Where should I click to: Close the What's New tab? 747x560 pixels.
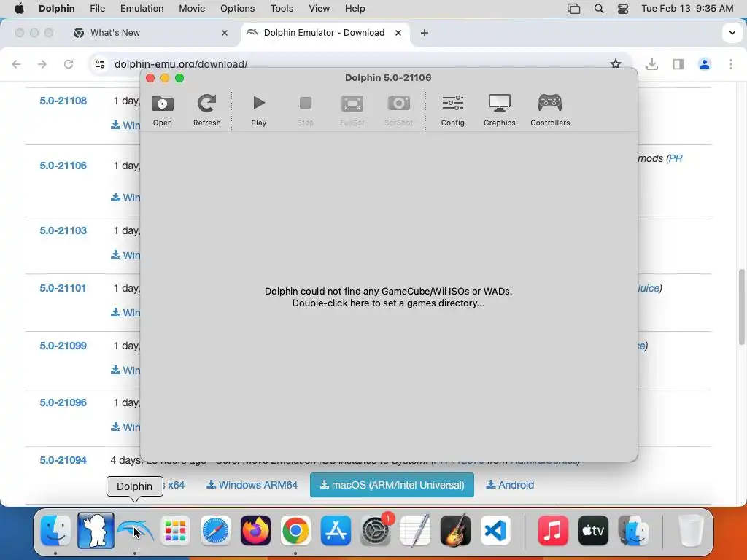225,33
